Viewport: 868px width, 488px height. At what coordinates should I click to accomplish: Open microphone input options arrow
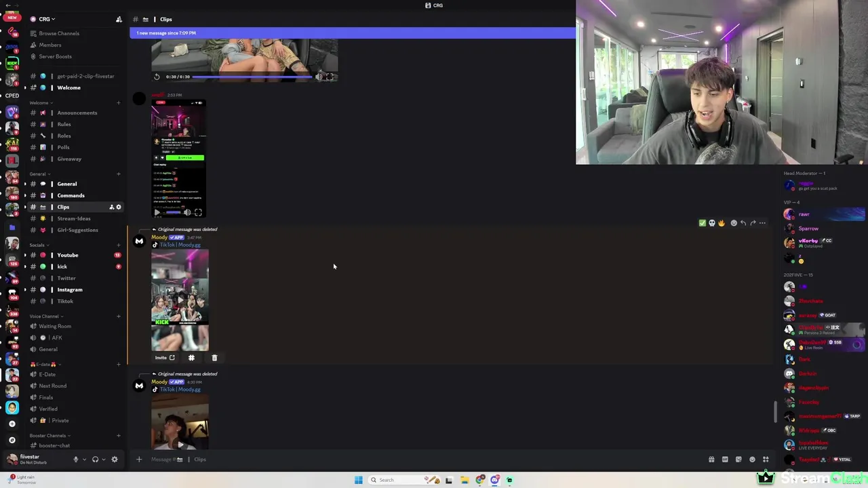[84, 460]
